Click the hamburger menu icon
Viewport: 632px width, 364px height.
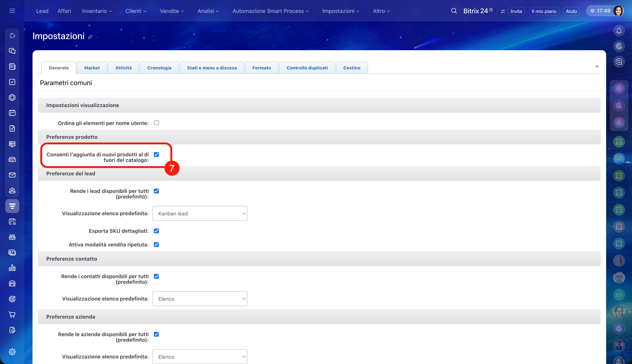12,11
